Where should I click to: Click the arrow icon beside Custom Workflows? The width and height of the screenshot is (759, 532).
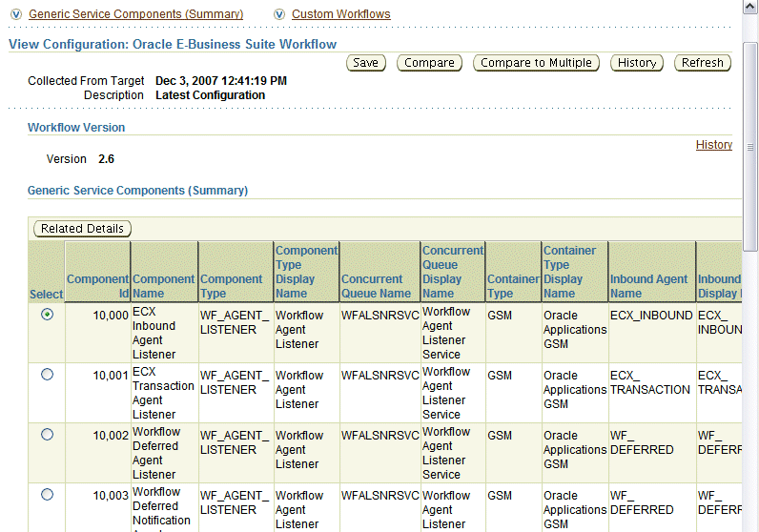pyautogui.click(x=279, y=14)
